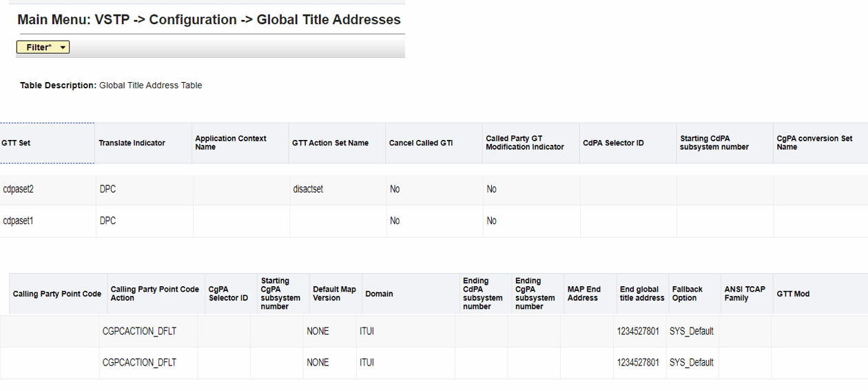Click Calling Party Point Code header

[57, 294]
